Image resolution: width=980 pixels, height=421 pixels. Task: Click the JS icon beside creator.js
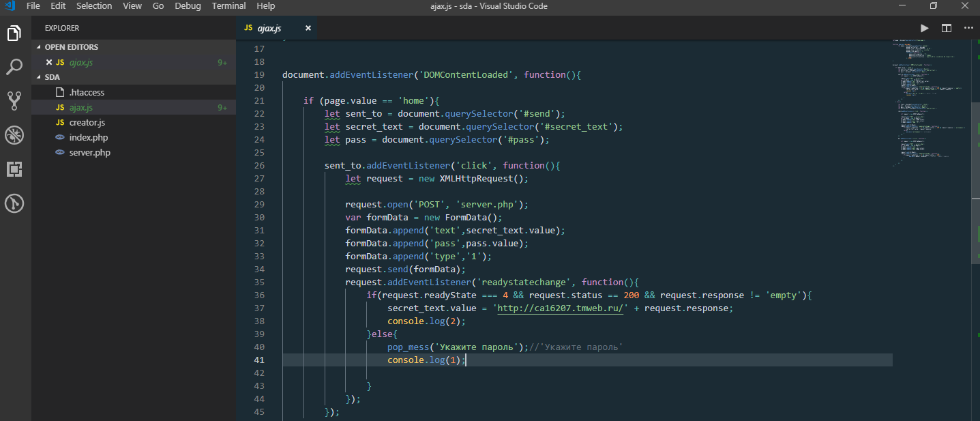pyautogui.click(x=60, y=123)
